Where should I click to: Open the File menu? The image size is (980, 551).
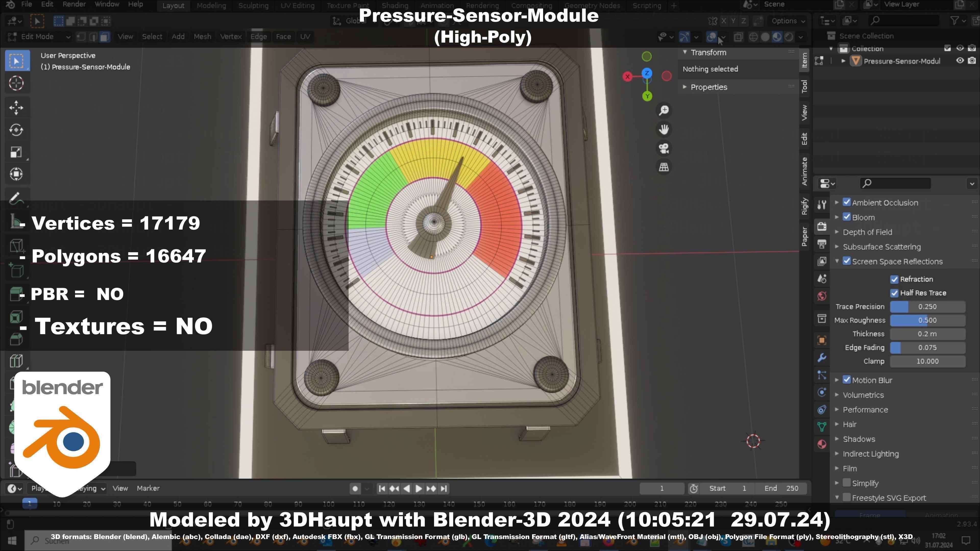click(26, 5)
